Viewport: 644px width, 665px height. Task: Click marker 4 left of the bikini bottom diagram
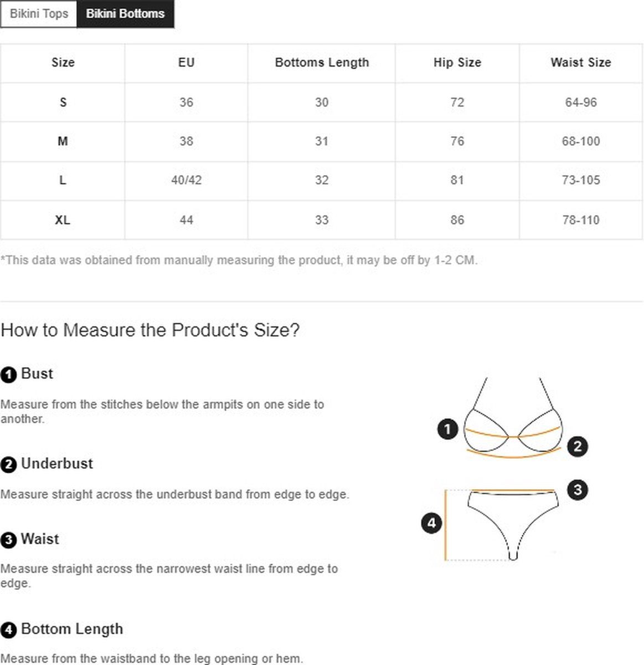(432, 523)
